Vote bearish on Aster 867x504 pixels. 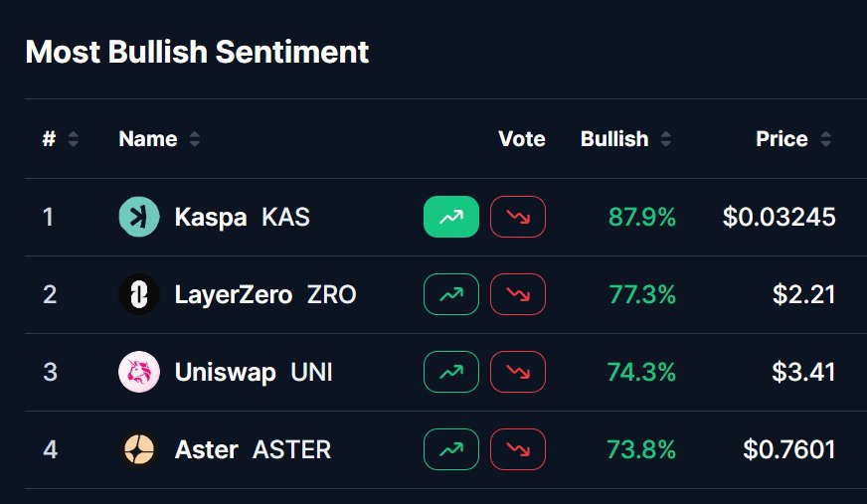tap(518, 449)
